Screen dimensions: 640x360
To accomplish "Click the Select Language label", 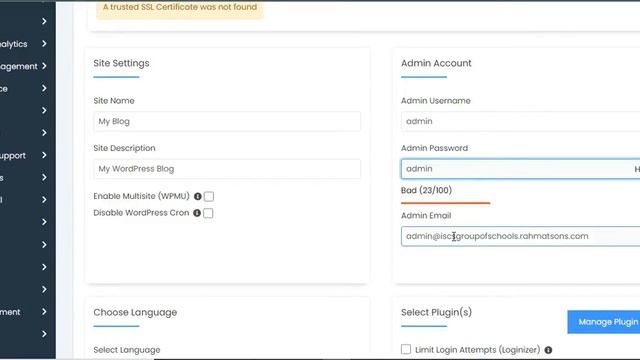I will click(127, 350).
